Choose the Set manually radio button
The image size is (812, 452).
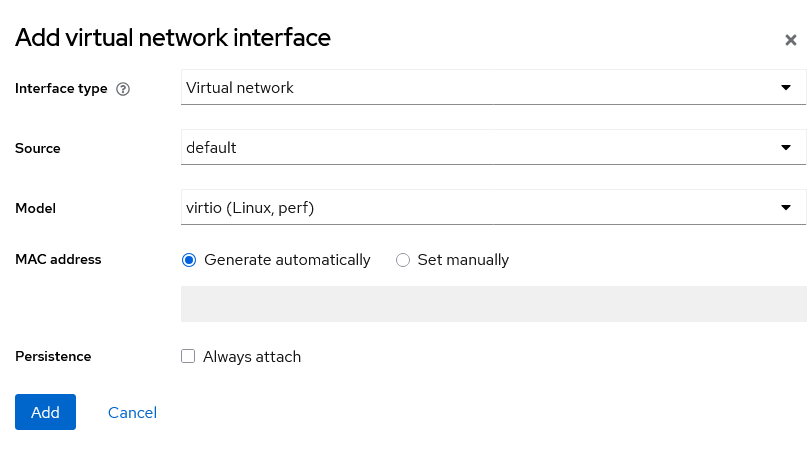click(403, 260)
